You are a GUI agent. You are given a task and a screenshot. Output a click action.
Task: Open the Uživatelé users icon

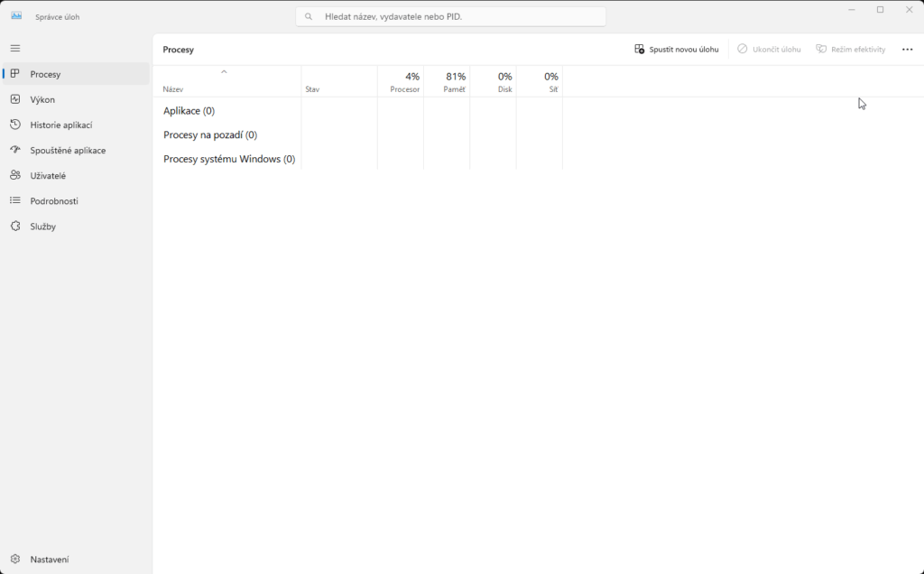pyautogui.click(x=15, y=175)
